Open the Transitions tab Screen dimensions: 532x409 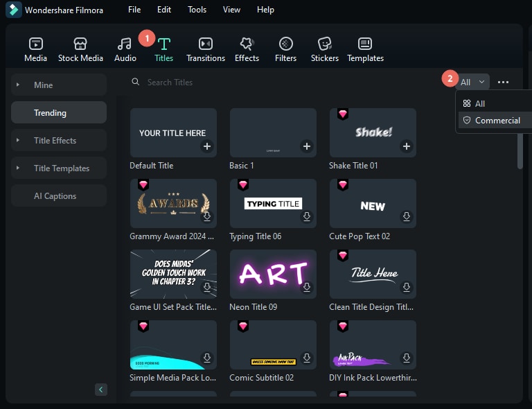tap(206, 49)
